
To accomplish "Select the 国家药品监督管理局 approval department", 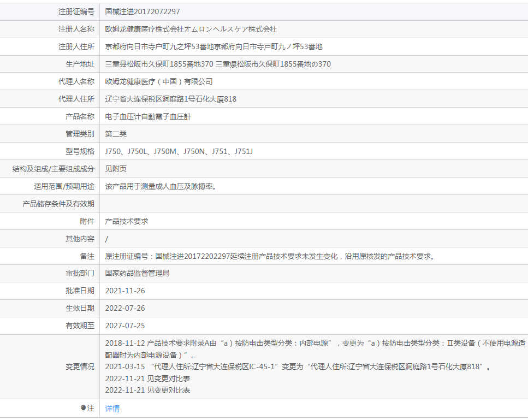I will (x=138, y=273).
